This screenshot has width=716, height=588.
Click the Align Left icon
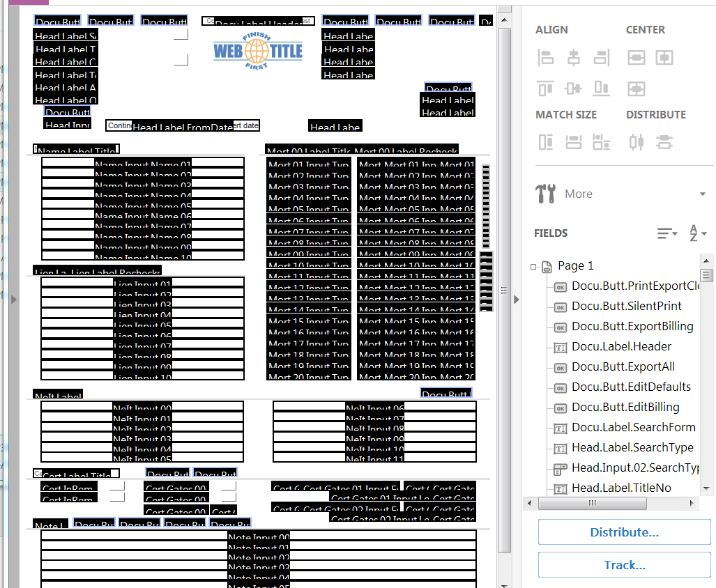pyautogui.click(x=545, y=58)
